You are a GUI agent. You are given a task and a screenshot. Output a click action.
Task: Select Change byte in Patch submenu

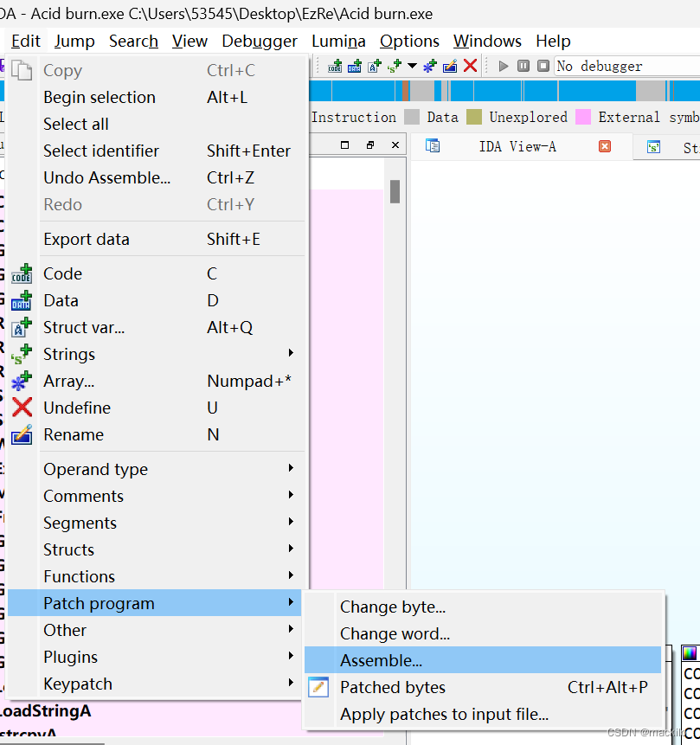pyautogui.click(x=483, y=607)
